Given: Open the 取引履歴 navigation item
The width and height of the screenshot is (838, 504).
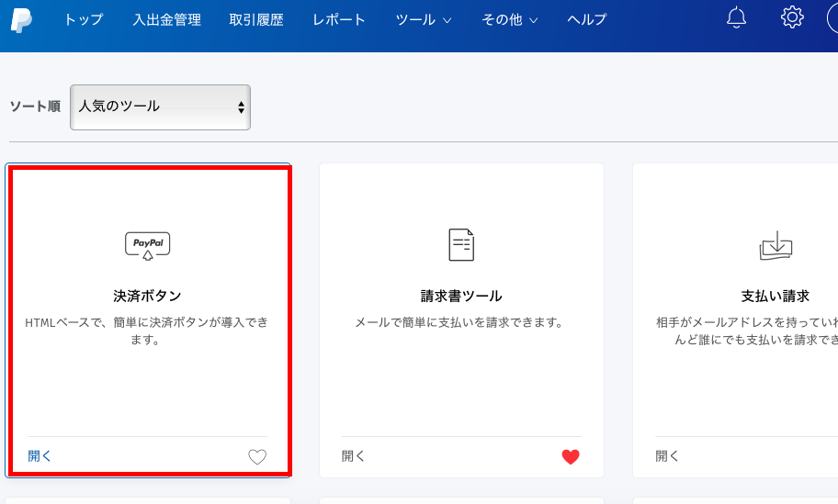Looking at the screenshot, I should (256, 19).
